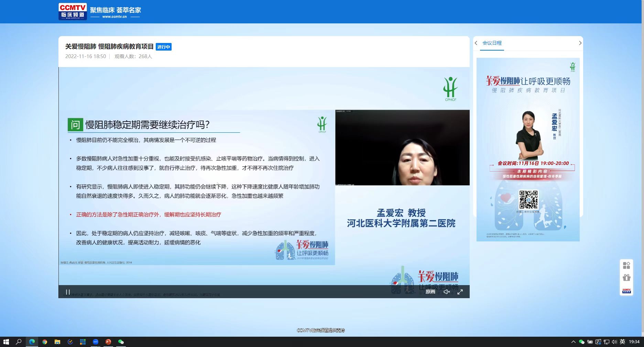Open the 原画 video quality selector
This screenshot has height=347, width=644.
(x=430, y=292)
